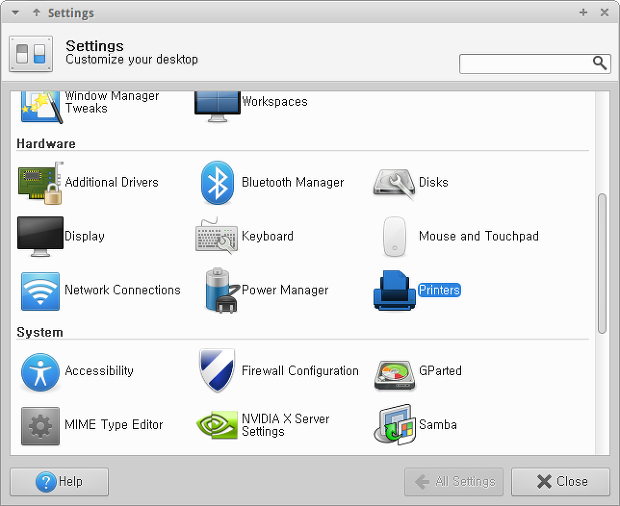This screenshot has width=620, height=506.
Task: Launch GParted disk icon
Action: (x=394, y=375)
